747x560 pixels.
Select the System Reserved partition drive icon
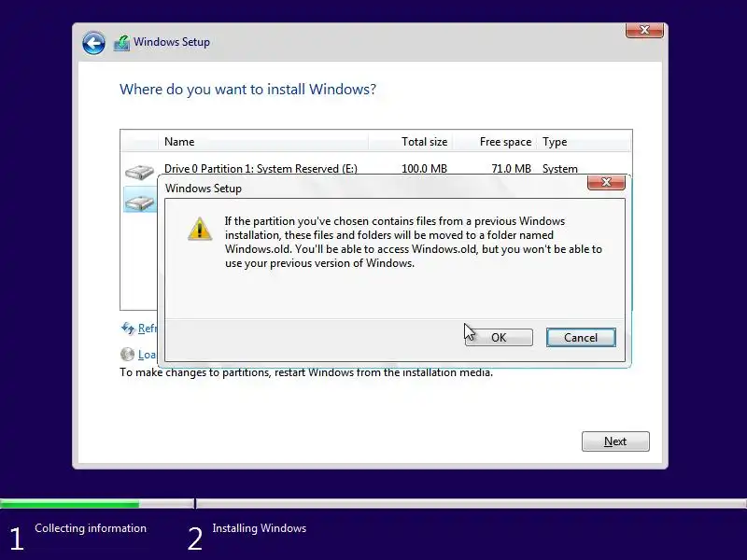pos(139,172)
